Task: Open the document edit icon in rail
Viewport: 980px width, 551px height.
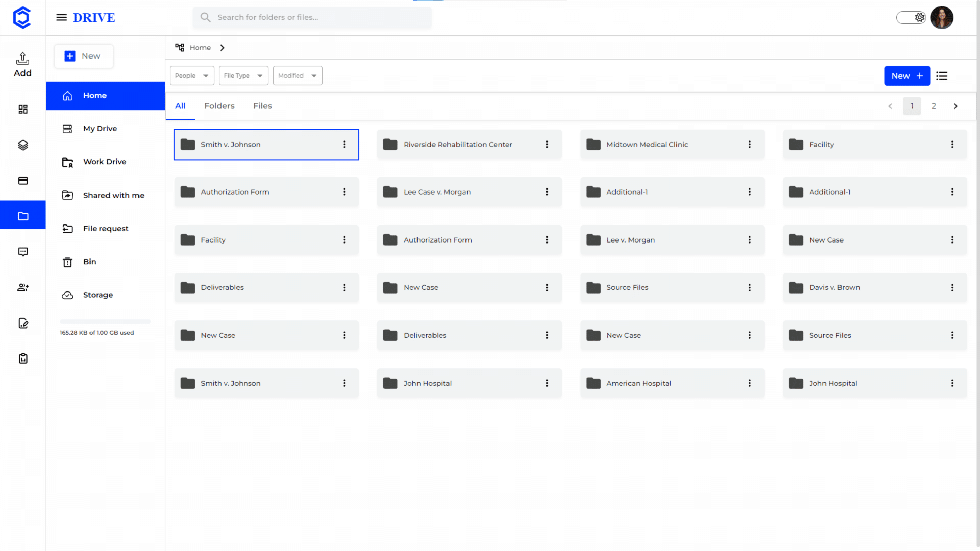Action: click(23, 323)
